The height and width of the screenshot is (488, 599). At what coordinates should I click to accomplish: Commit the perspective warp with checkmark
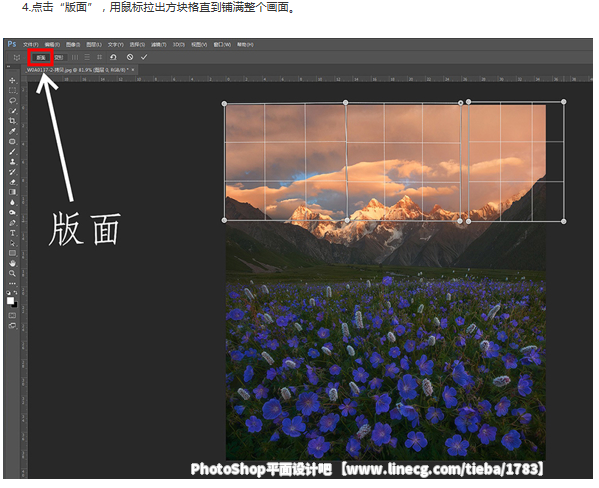[144, 57]
